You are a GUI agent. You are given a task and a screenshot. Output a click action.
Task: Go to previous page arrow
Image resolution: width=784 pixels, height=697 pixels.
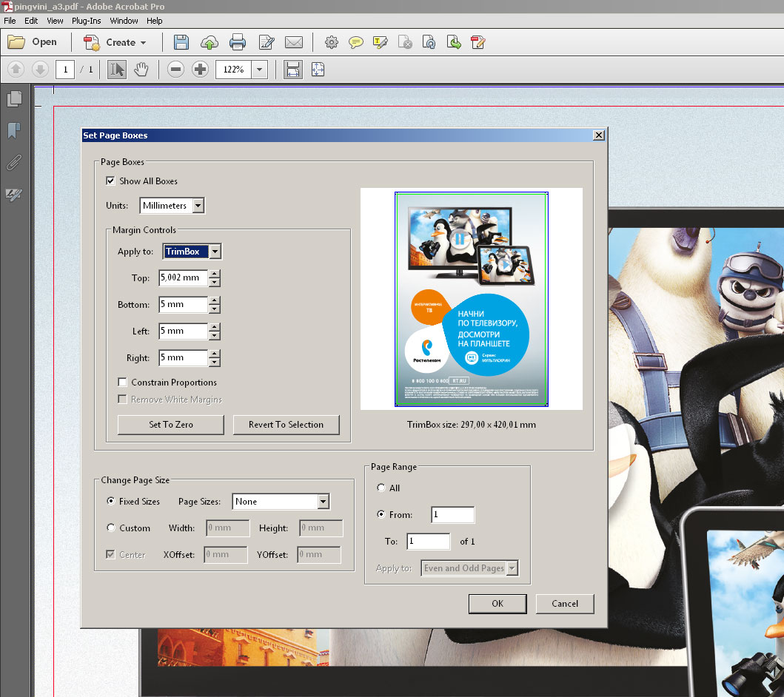[16, 69]
